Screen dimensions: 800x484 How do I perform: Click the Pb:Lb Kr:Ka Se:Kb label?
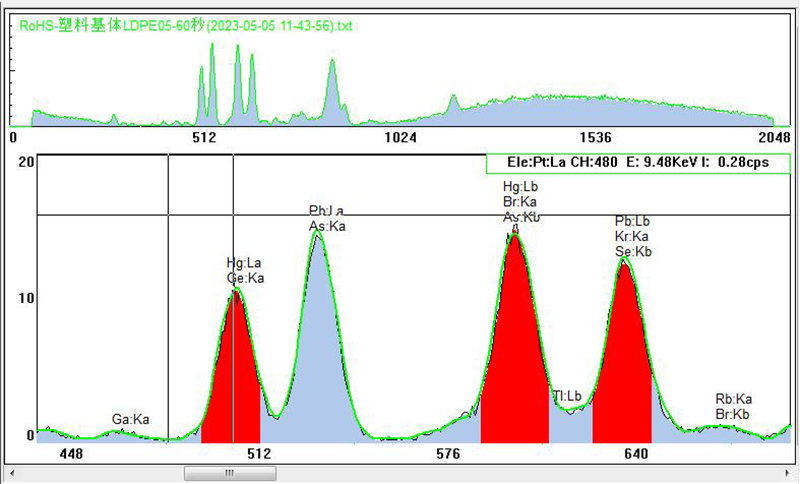633,236
